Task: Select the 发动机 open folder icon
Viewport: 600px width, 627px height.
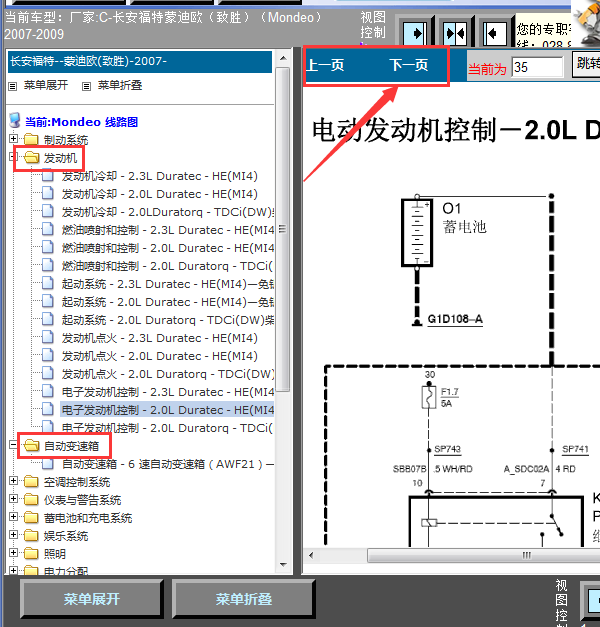Action: [x=32, y=158]
